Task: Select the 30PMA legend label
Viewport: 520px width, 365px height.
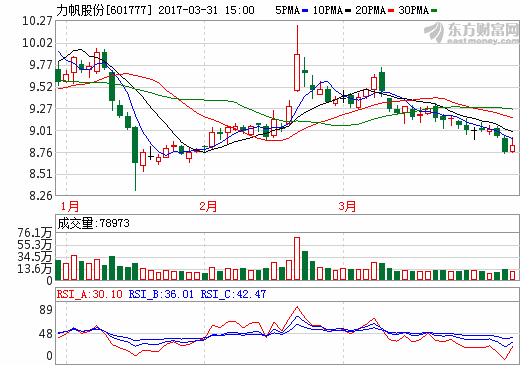Action: pos(413,10)
